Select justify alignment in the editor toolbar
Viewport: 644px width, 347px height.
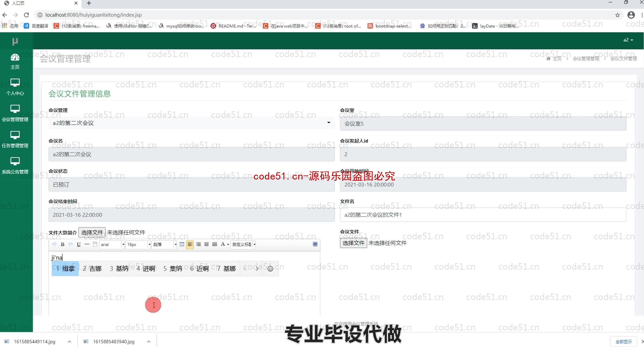click(214, 244)
